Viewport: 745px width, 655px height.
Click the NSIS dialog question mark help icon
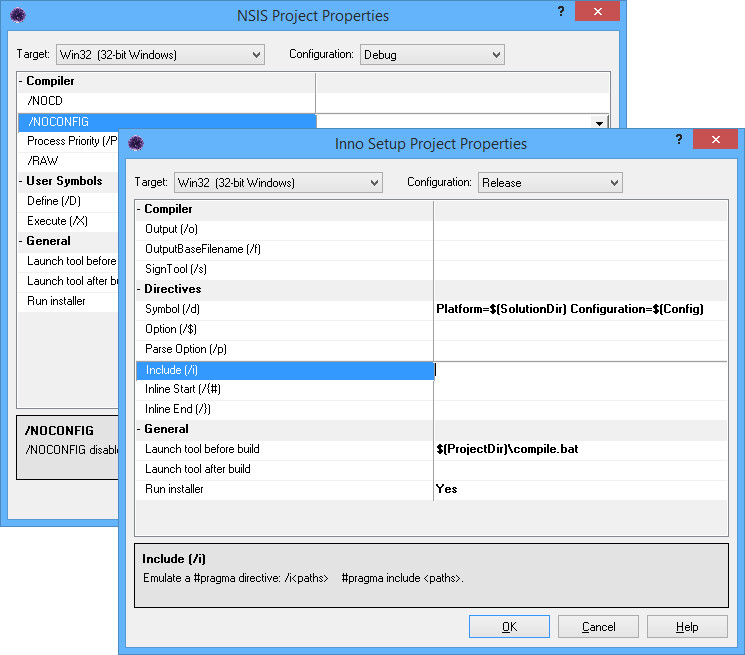pos(561,11)
